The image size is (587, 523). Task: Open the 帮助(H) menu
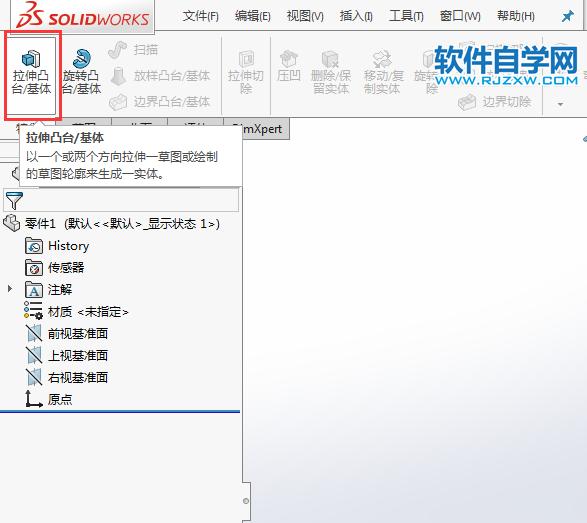tap(515, 16)
